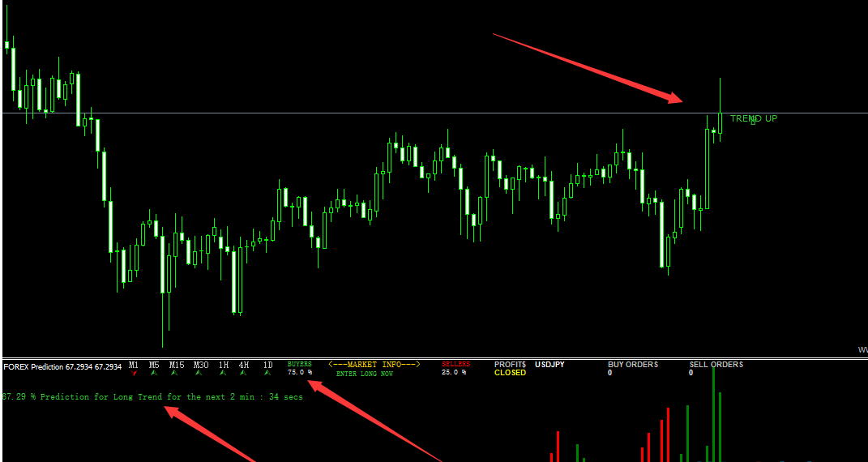Click the ENTER LONG NOW signal text
The width and height of the screenshot is (868, 462).
pyautogui.click(x=365, y=374)
